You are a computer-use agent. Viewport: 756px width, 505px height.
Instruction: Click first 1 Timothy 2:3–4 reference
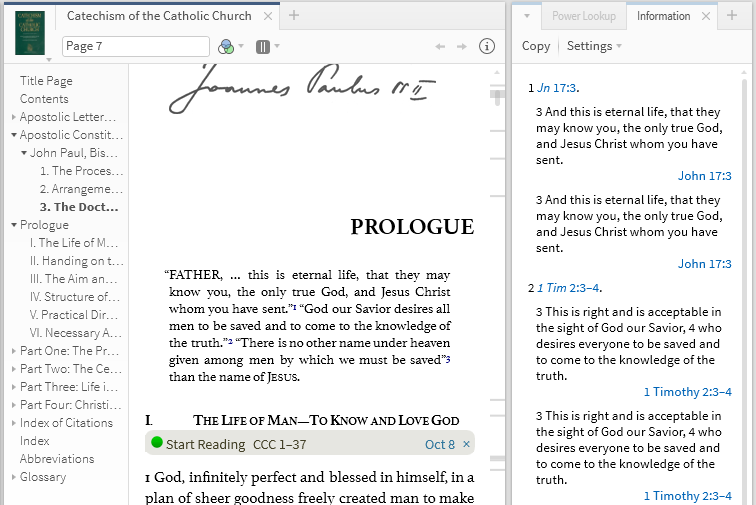pyautogui.click(x=688, y=392)
